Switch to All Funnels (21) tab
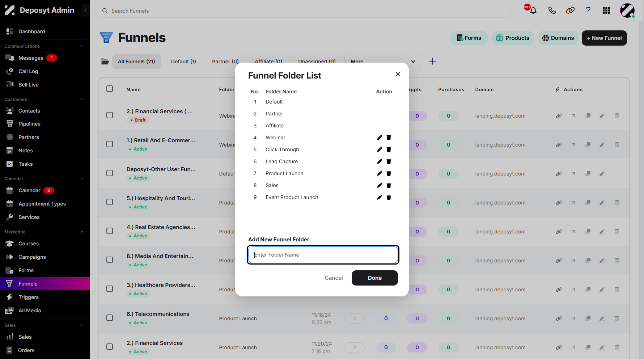This screenshot has width=644, height=359. (136, 62)
